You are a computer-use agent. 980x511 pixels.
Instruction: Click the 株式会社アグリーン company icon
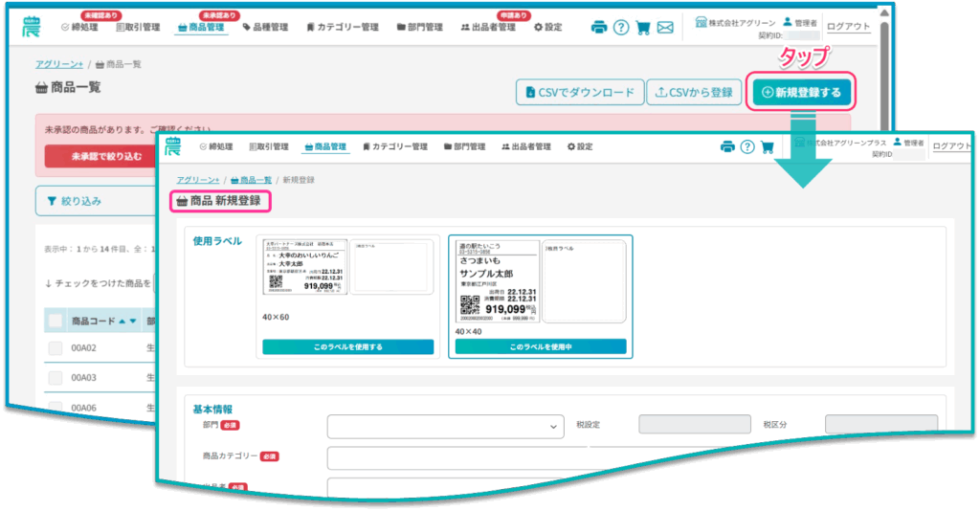(702, 22)
